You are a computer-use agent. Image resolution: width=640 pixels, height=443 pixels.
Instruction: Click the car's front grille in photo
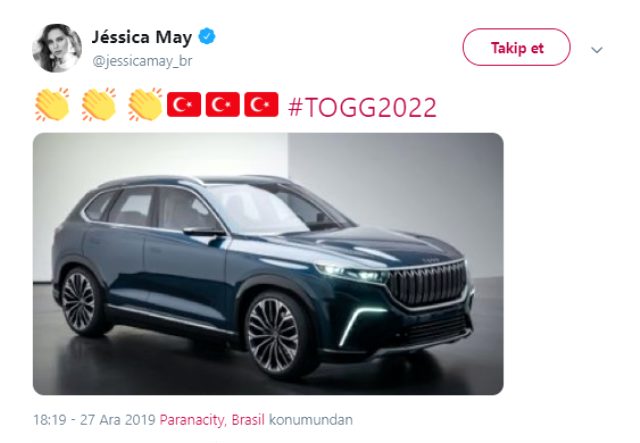point(427,283)
